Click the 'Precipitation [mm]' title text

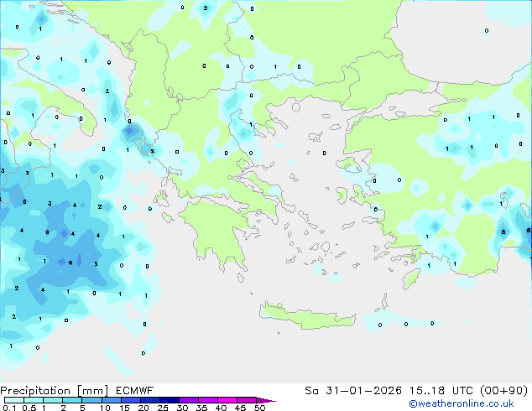(55, 391)
